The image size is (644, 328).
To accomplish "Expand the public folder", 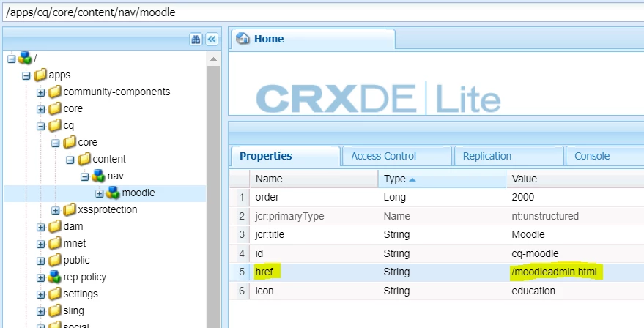I will pyautogui.click(x=40, y=261).
